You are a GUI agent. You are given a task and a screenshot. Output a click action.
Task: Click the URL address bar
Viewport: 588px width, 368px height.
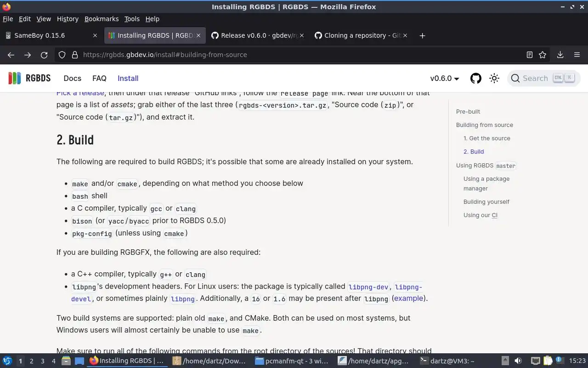pyautogui.click(x=303, y=55)
